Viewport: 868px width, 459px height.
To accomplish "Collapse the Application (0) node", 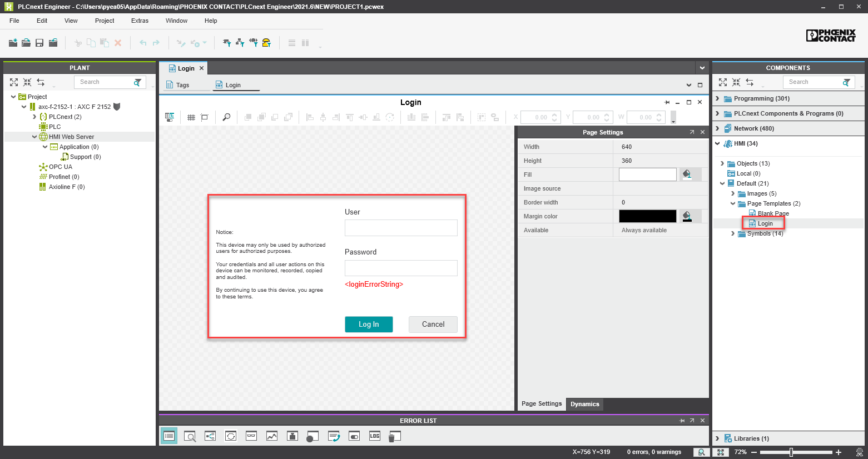I will pyautogui.click(x=45, y=147).
